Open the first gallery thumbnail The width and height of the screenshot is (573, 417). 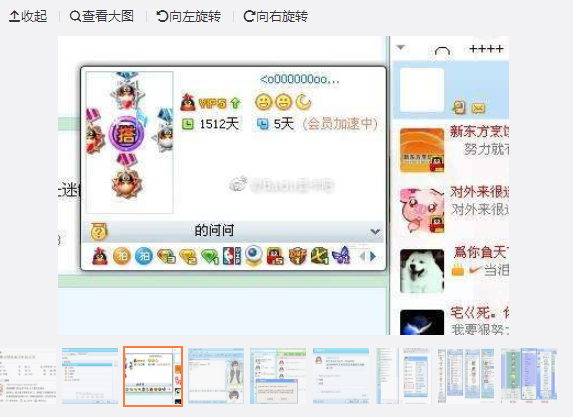tap(28, 376)
